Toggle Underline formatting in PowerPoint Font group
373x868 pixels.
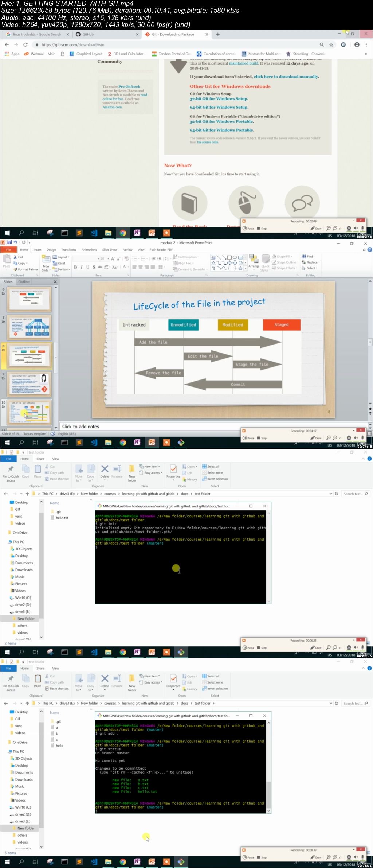click(88, 267)
